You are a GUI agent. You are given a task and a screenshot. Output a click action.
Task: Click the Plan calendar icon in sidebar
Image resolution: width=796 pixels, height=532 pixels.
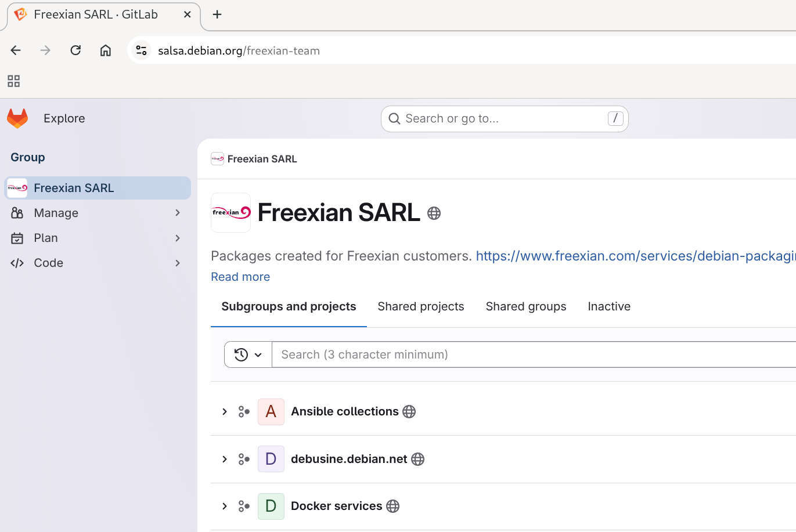(x=17, y=238)
